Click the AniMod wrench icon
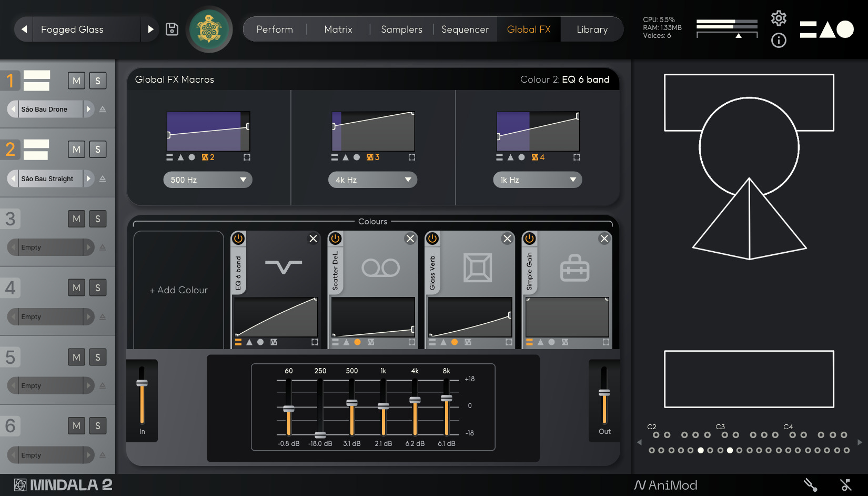 [810, 485]
